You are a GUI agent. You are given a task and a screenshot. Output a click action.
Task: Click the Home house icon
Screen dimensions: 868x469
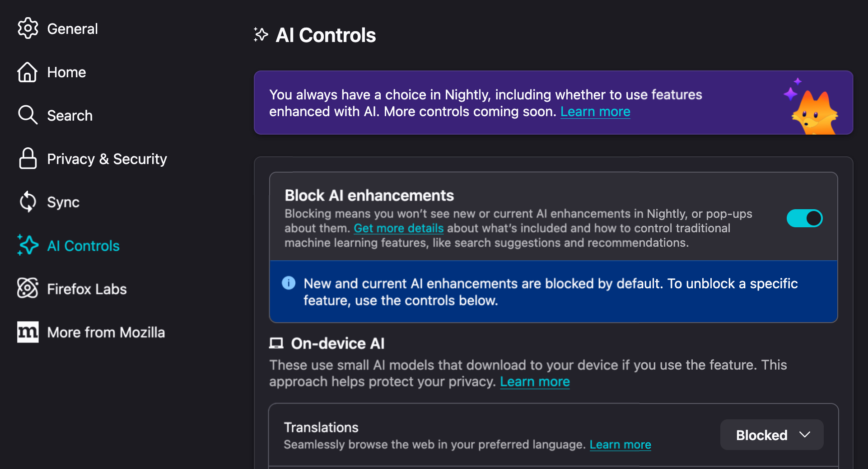28,72
